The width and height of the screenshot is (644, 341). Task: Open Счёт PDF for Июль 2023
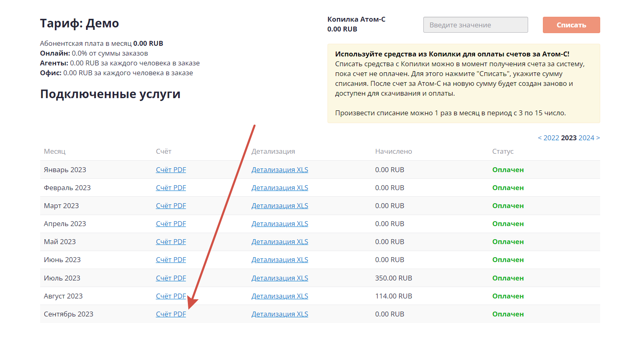click(x=171, y=278)
